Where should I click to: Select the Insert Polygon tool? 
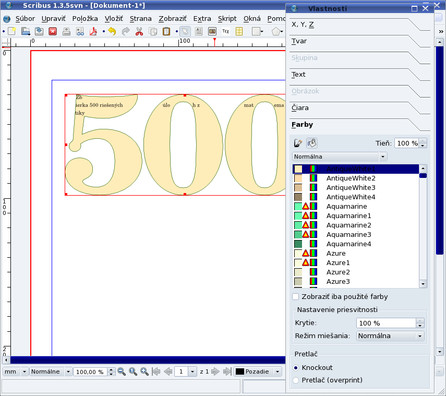point(276,32)
